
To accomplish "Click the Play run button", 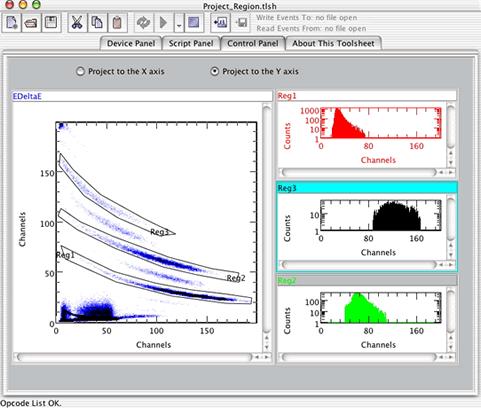I will click(164, 23).
